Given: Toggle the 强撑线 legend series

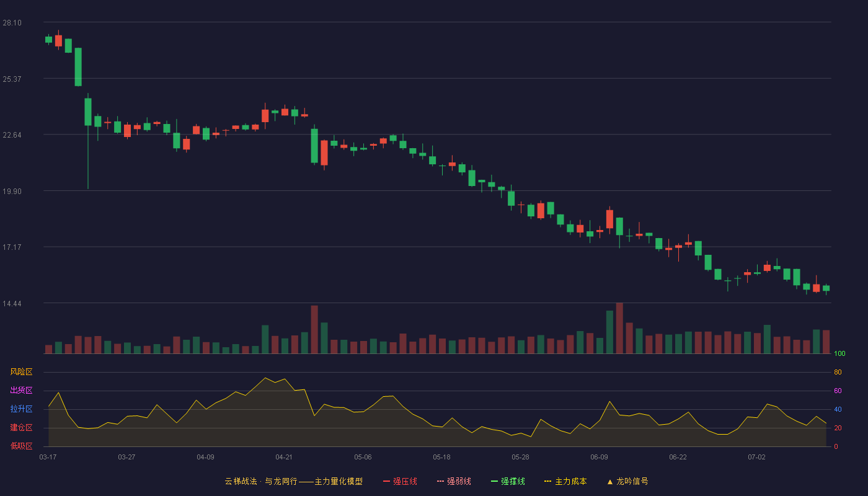Looking at the screenshot, I should pyautogui.click(x=508, y=481).
